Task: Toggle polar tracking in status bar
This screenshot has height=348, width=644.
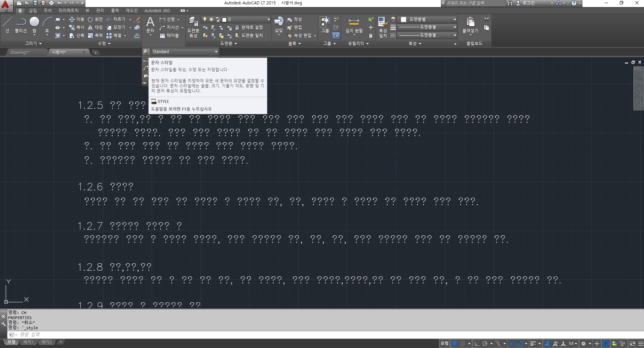Action: (485, 344)
